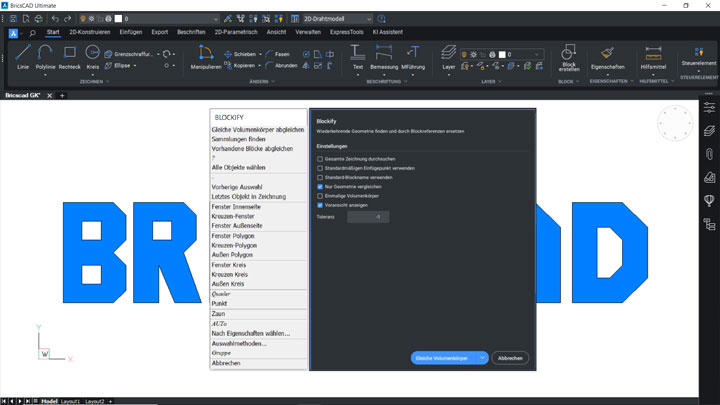
Task: Click the Kopieren tool
Action: click(x=239, y=66)
